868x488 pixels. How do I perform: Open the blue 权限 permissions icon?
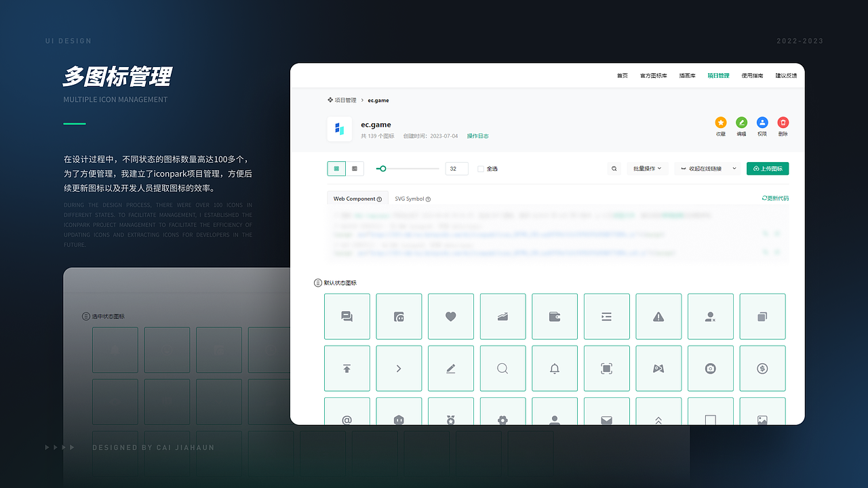coord(762,123)
